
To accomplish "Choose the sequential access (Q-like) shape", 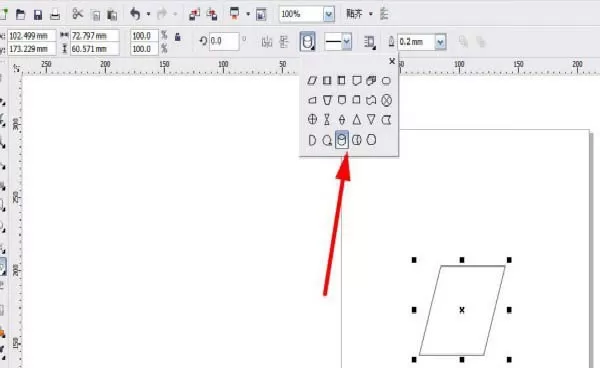I will [x=327, y=140].
